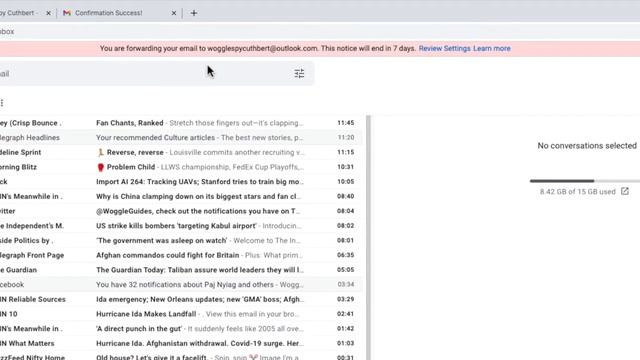Open Old house? Let's give it a facelift email

pyautogui.click(x=181, y=356)
